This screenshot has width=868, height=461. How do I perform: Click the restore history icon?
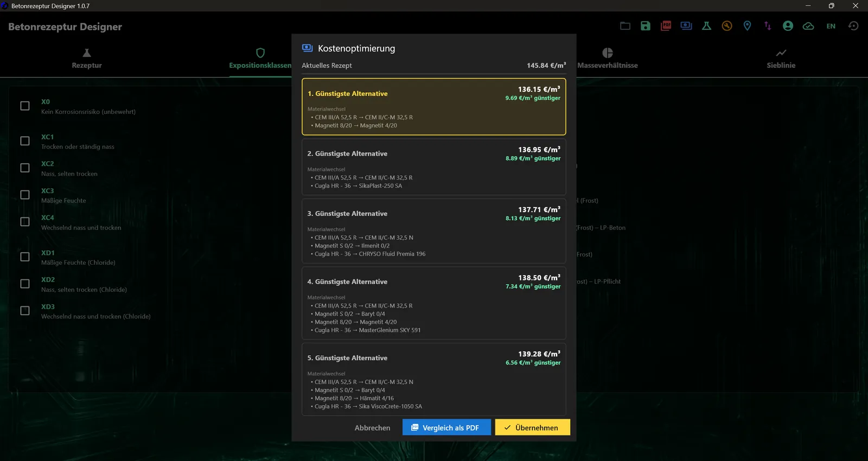pos(853,26)
